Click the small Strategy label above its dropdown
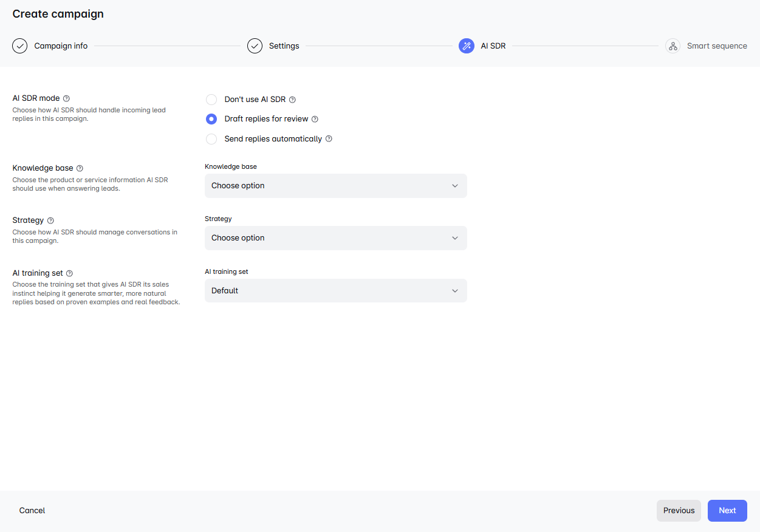This screenshot has height=532, width=760. click(218, 219)
